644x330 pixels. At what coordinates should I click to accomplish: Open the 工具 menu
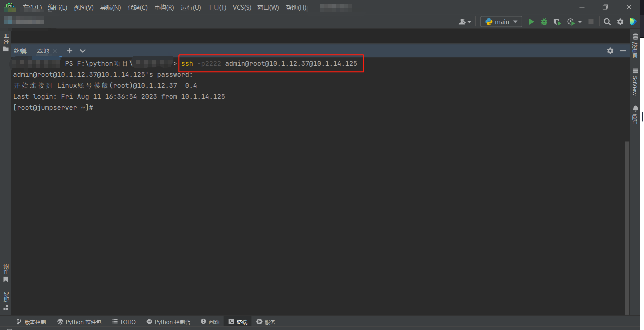click(x=216, y=7)
